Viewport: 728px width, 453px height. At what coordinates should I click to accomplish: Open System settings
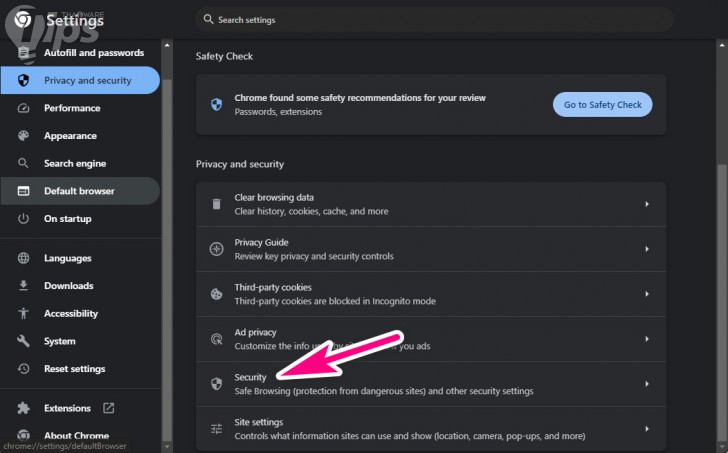pyautogui.click(x=80, y=341)
